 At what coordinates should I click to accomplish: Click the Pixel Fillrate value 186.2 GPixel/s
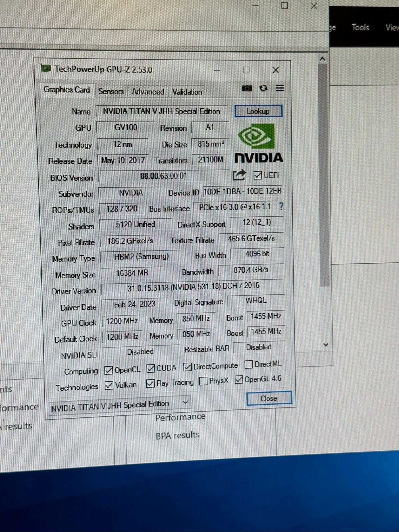click(x=130, y=241)
